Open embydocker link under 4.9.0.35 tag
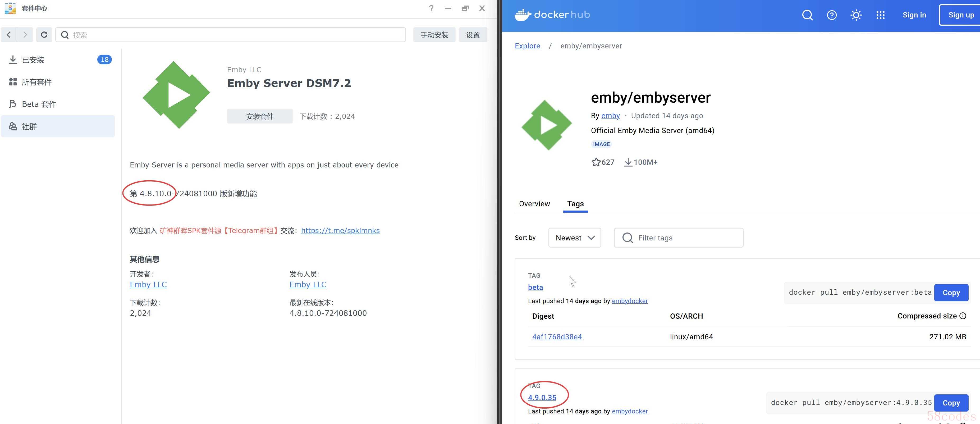 tap(630, 411)
